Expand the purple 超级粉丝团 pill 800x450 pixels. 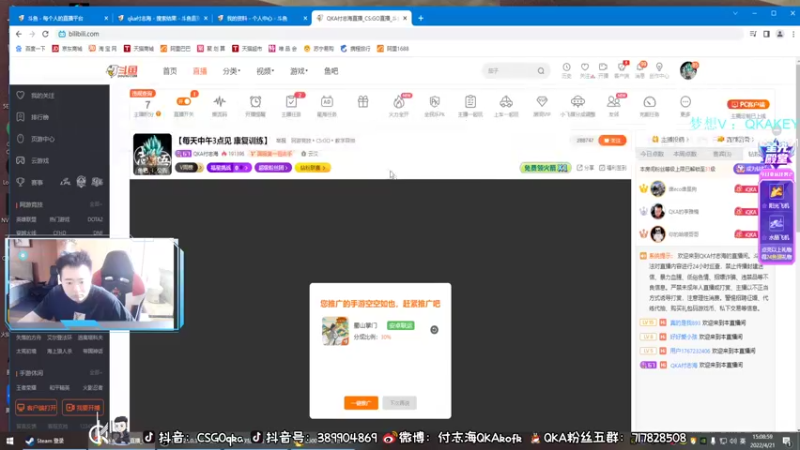click(x=273, y=168)
